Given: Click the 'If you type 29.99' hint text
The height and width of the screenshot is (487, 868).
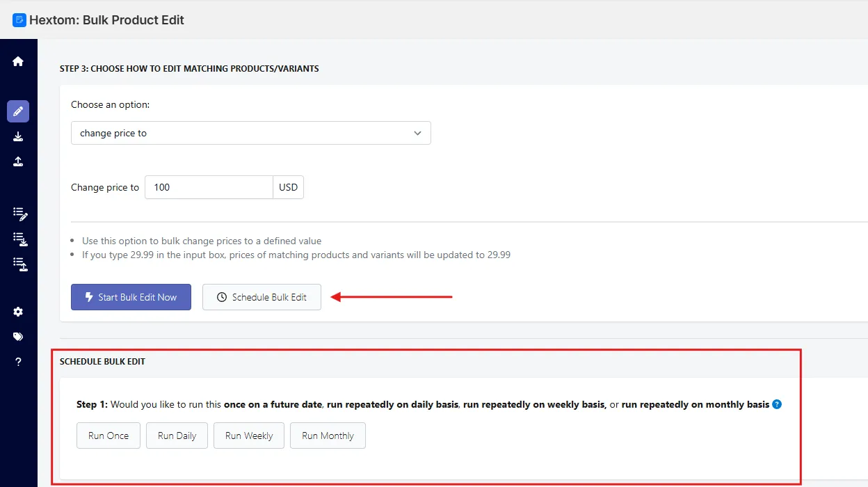Looking at the screenshot, I should pos(296,255).
